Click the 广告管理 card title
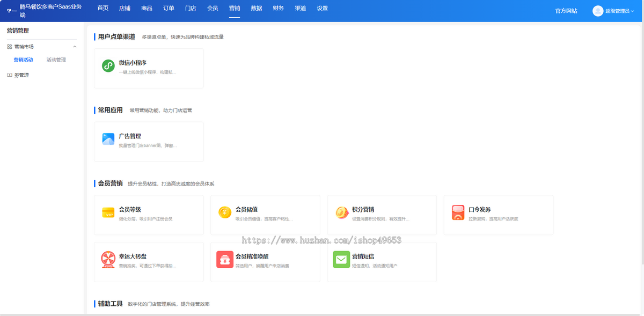Screen dimensions: 644x316 click(x=130, y=136)
